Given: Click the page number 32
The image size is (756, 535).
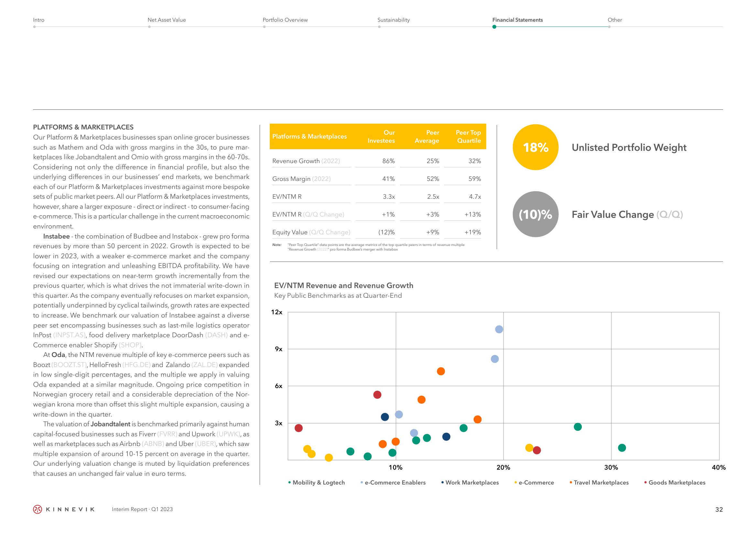Looking at the screenshot, I should pyautogui.click(x=719, y=510).
